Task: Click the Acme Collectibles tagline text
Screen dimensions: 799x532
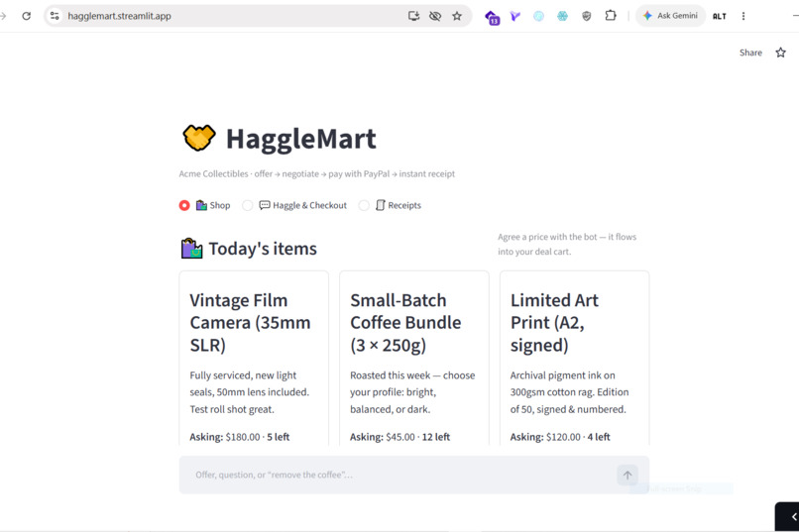Action: pos(316,173)
